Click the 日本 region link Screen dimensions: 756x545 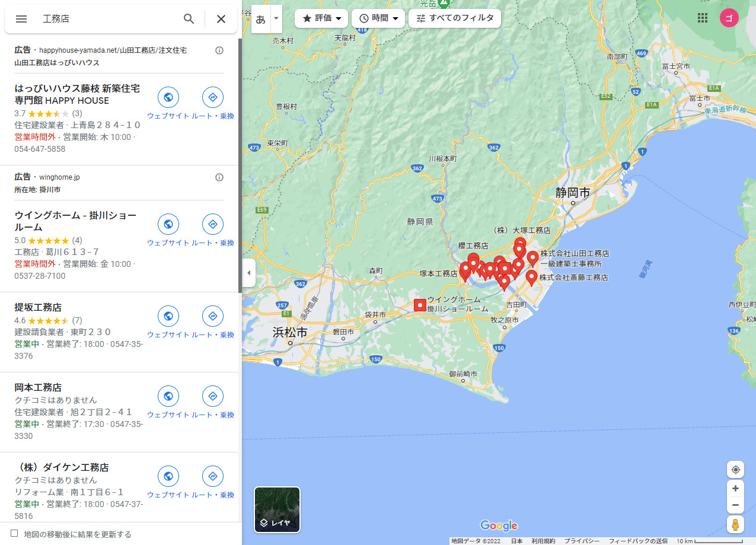tap(516, 541)
